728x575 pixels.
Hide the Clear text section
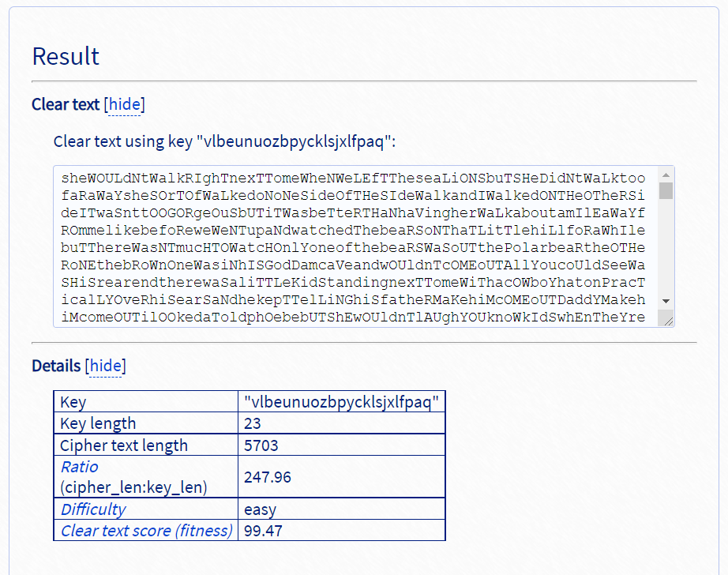pos(125,104)
